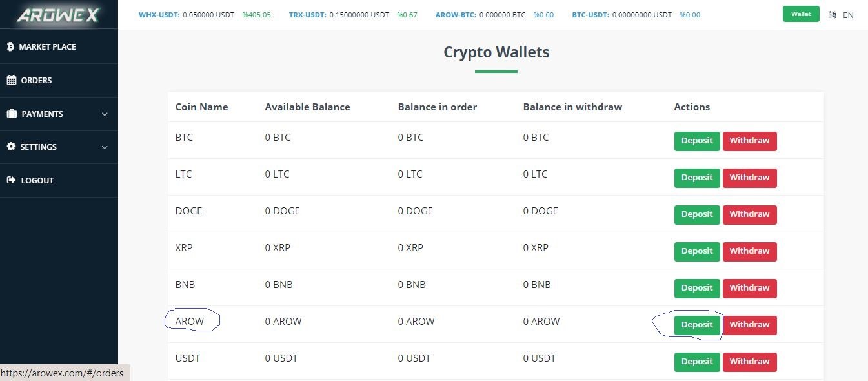Click the Bitcoin icon beside Market Place

[x=10, y=46]
